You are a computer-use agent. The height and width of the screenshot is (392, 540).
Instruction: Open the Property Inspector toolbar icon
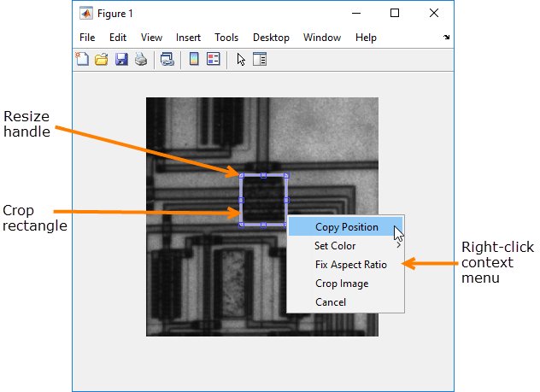260,59
